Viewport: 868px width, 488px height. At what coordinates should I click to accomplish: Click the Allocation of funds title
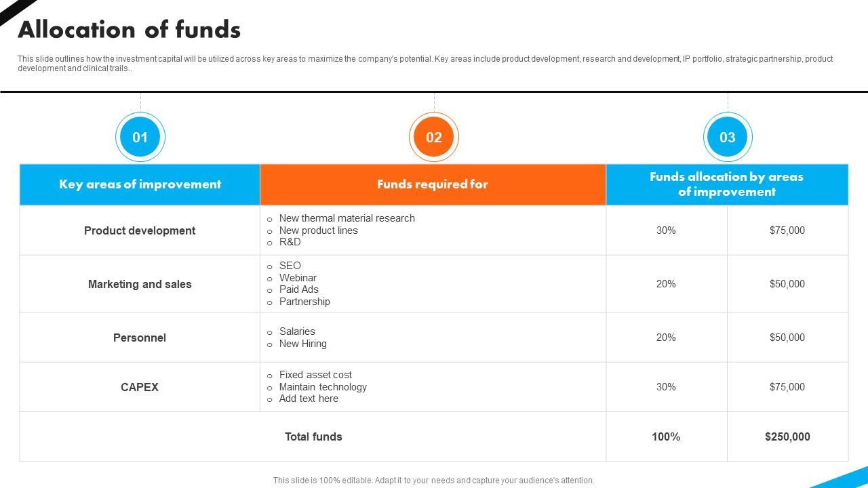tap(129, 30)
